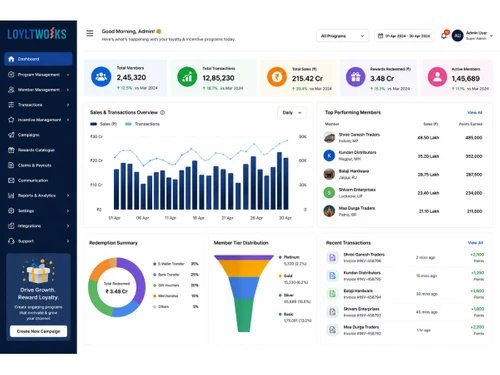Click the Communication envelope icon
Screen dimensions: 500x375
tap(11, 180)
